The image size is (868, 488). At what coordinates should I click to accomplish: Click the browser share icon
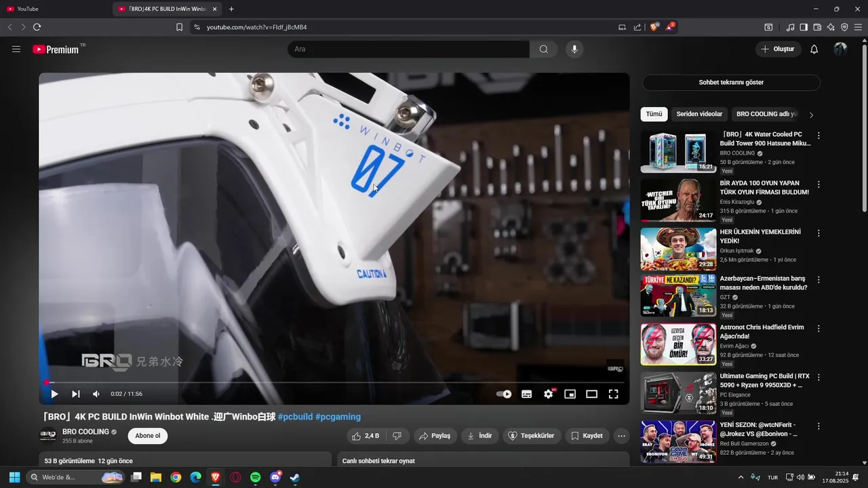click(637, 27)
